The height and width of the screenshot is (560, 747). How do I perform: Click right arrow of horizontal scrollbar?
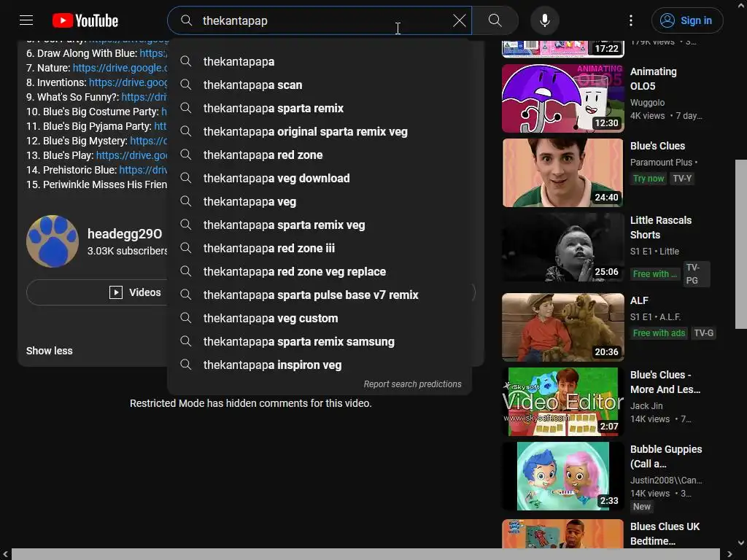coord(729,554)
